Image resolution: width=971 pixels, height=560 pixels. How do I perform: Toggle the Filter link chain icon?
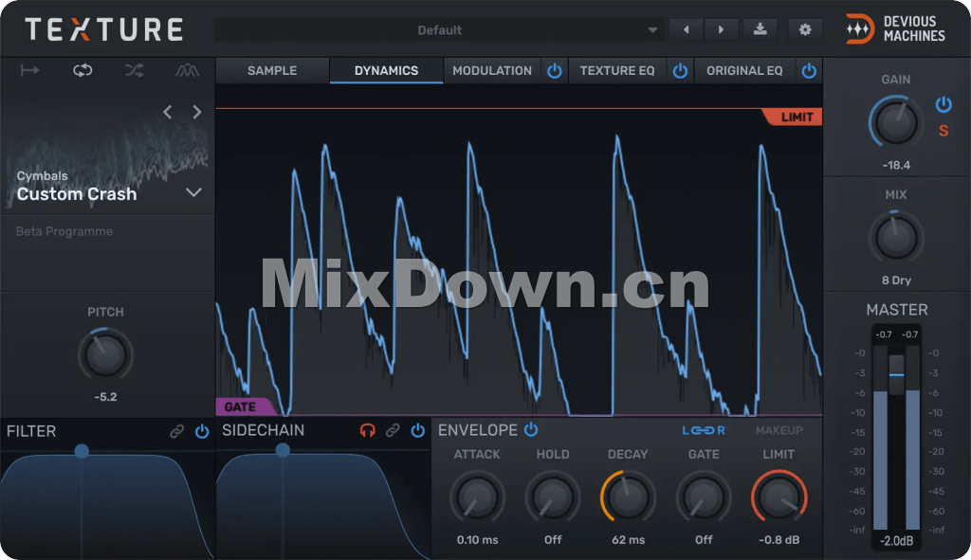click(x=177, y=431)
